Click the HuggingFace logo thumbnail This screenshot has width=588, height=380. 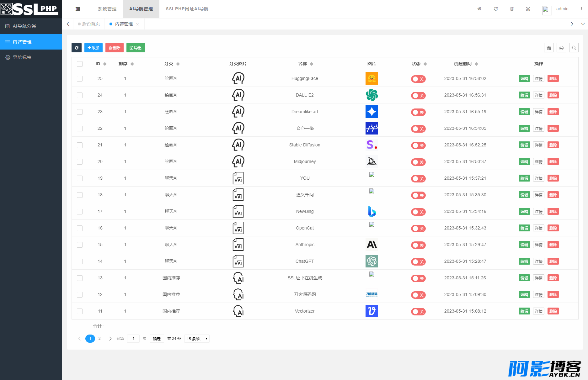pyautogui.click(x=372, y=78)
